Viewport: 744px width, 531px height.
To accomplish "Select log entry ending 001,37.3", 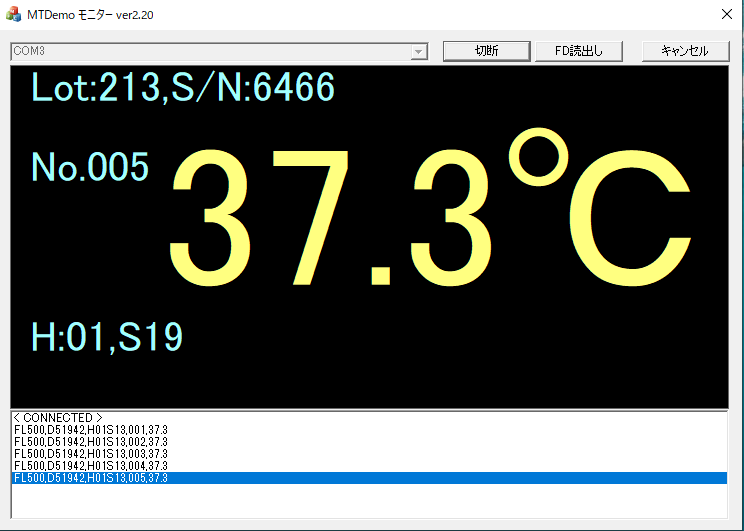I will pos(91,430).
